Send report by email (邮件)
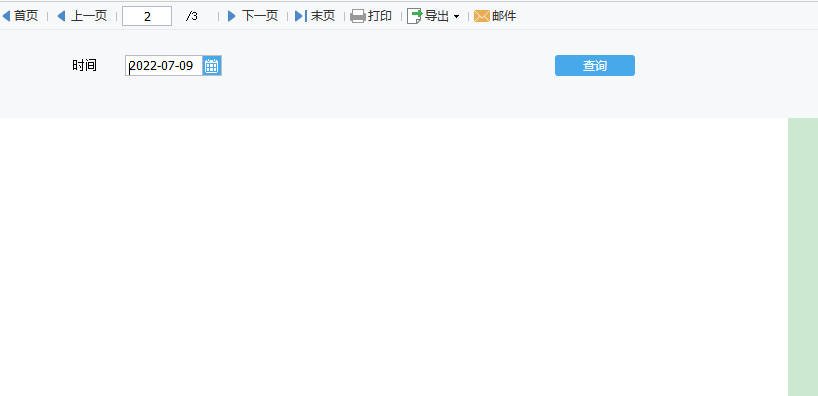The width and height of the screenshot is (818, 396). coord(495,16)
